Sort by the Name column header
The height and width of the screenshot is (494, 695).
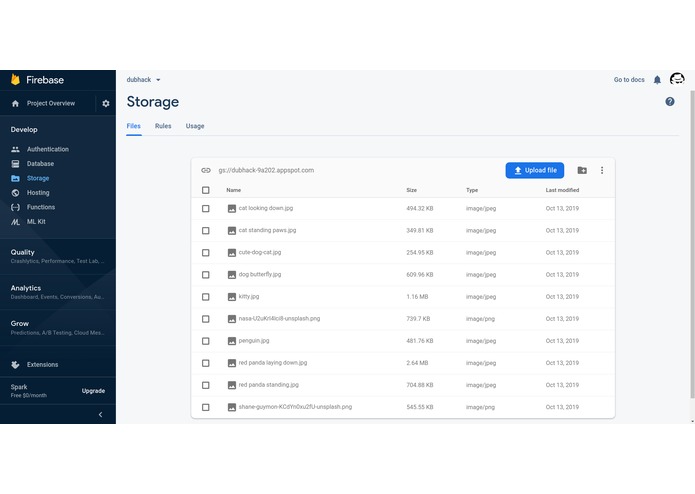point(234,190)
